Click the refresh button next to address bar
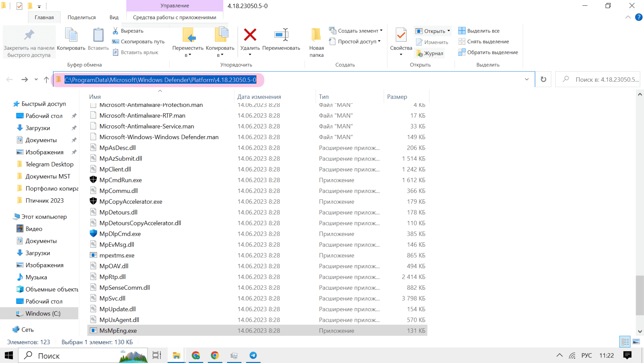Viewport: 644px width, 363px height. [x=543, y=80]
